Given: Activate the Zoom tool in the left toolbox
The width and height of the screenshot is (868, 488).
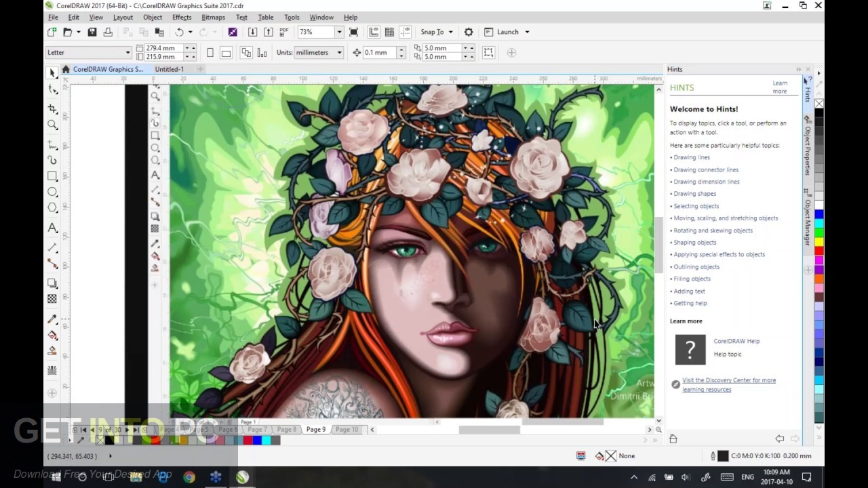Looking at the screenshot, I should [x=52, y=125].
